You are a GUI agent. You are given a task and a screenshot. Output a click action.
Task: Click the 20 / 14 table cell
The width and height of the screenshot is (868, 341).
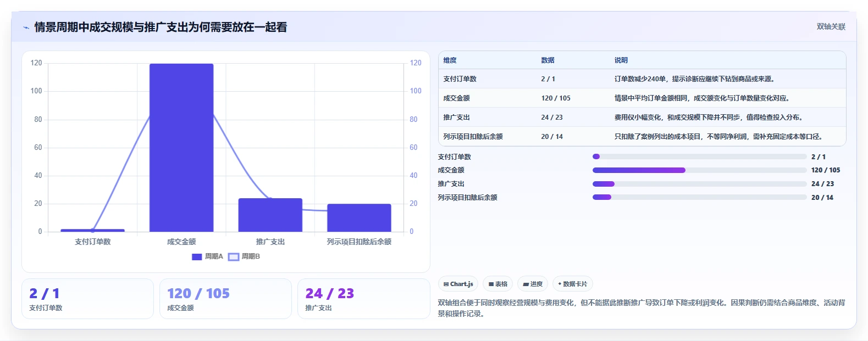pos(552,137)
